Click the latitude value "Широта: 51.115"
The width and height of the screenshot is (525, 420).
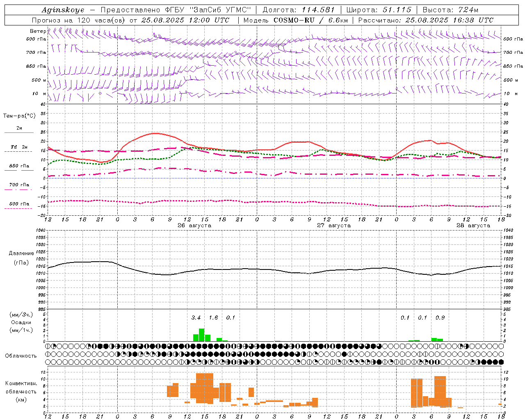(x=379, y=10)
